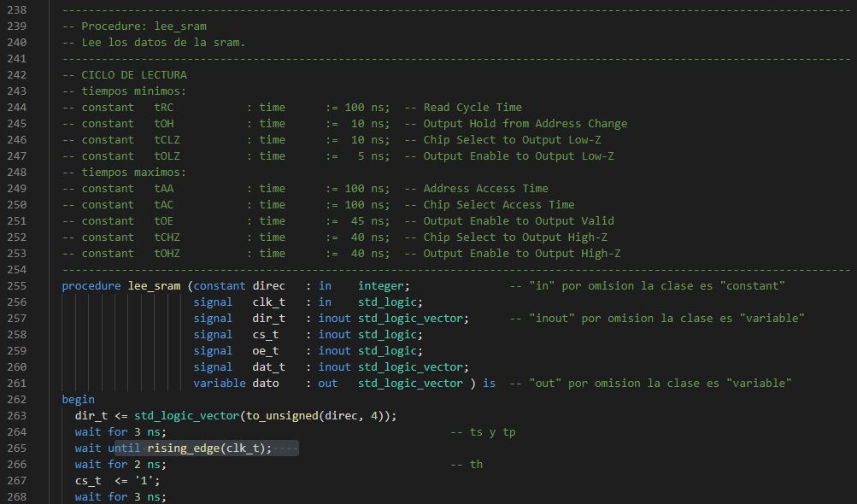Click the clk_t signal parameter declaration
Image resolution: width=857 pixels, height=504 pixels.
[x=268, y=302]
